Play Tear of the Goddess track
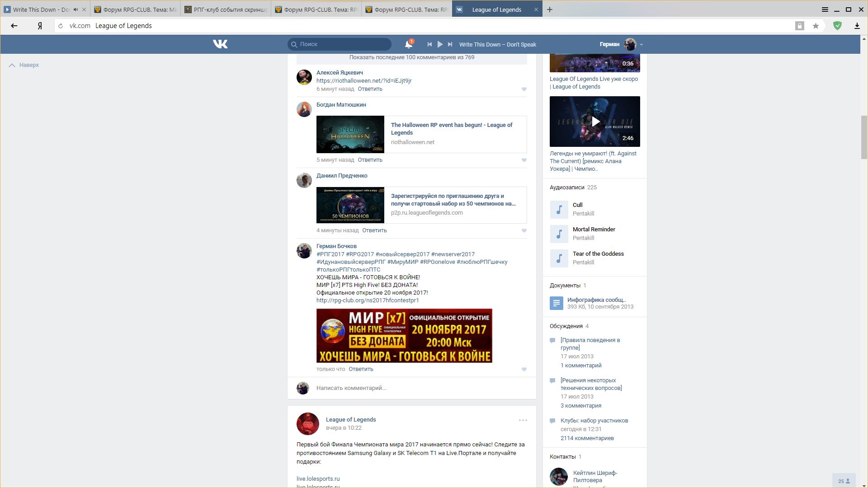 coord(559,258)
